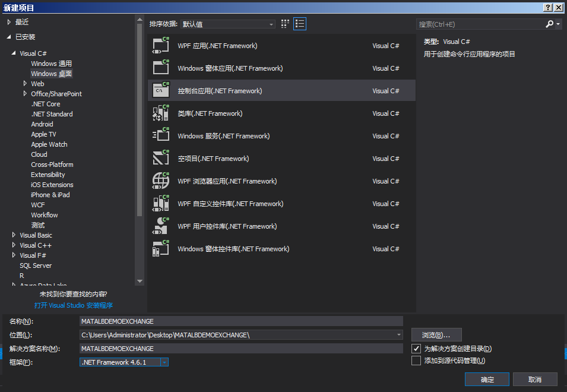The width and height of the screenshot is (567, 392).
Task: Select 测试 category
Action: click(38, 226)
